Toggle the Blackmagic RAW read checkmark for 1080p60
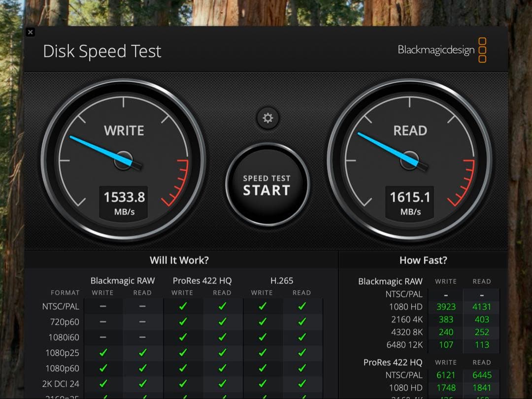 point(143,368)
